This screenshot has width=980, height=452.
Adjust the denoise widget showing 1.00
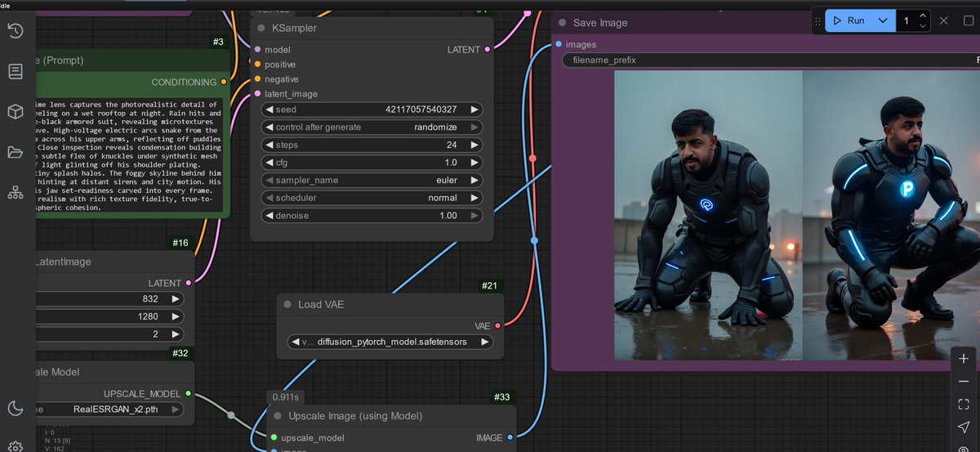pos(372,216)
